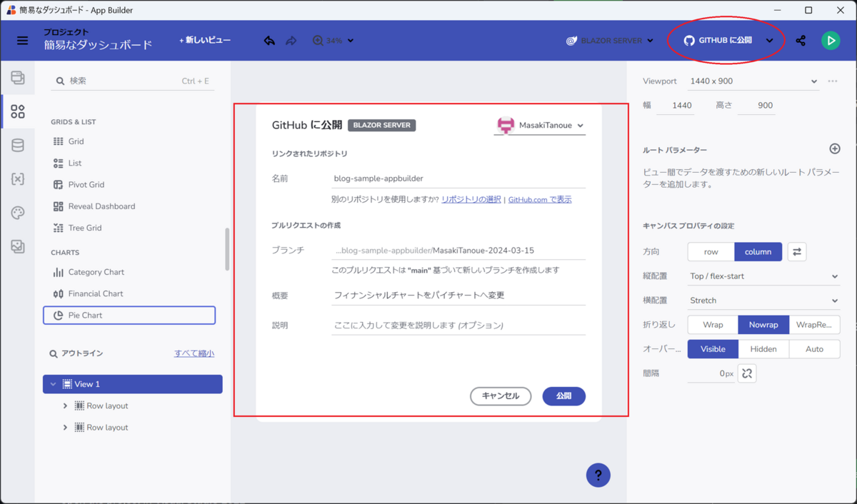857x504 pixels.
Task: Open the variables {x} sidebar icon
Action: [x=18, y=179]
